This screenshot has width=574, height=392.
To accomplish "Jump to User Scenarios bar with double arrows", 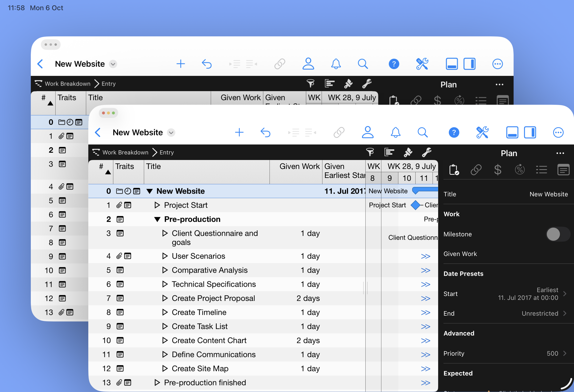I will coord(426,256).
